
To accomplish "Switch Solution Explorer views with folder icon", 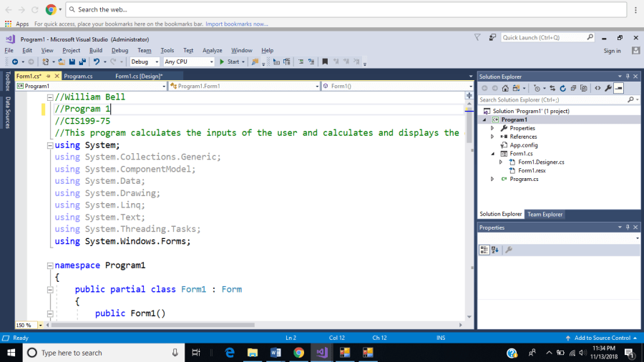I will [x=516, y=88].
